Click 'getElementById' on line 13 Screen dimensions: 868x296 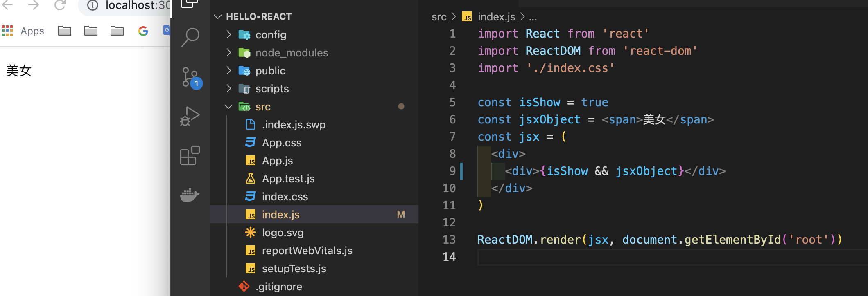[732, 240]
